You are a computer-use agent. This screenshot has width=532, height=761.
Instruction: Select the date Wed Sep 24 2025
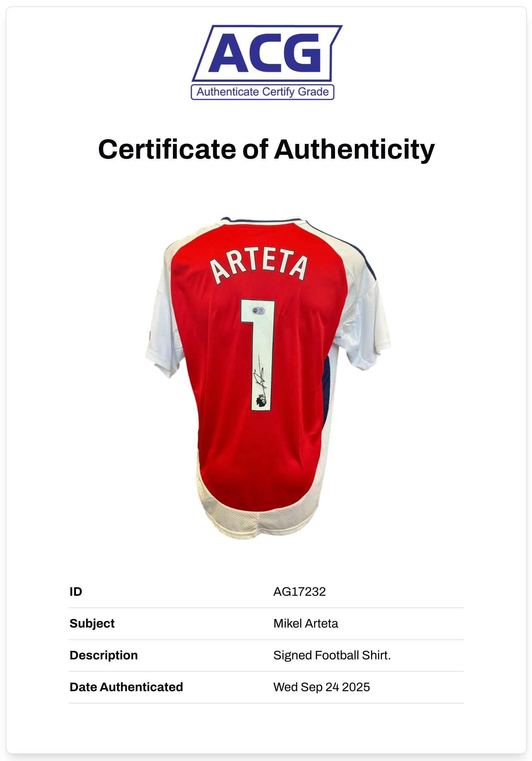pyautogui.click(x=321, y=687)
